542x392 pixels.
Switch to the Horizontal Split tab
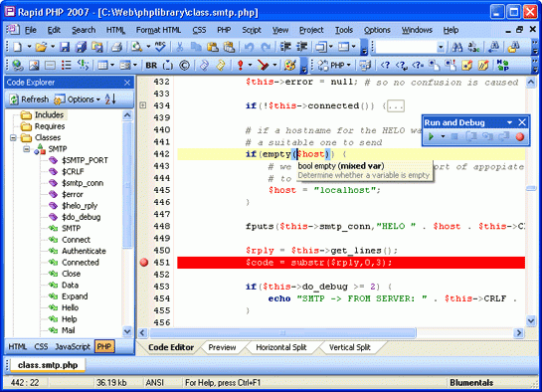pos(281,347)
